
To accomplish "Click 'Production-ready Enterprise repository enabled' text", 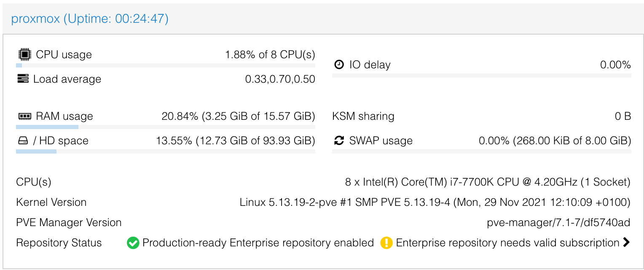I will (x=258, y=243).
